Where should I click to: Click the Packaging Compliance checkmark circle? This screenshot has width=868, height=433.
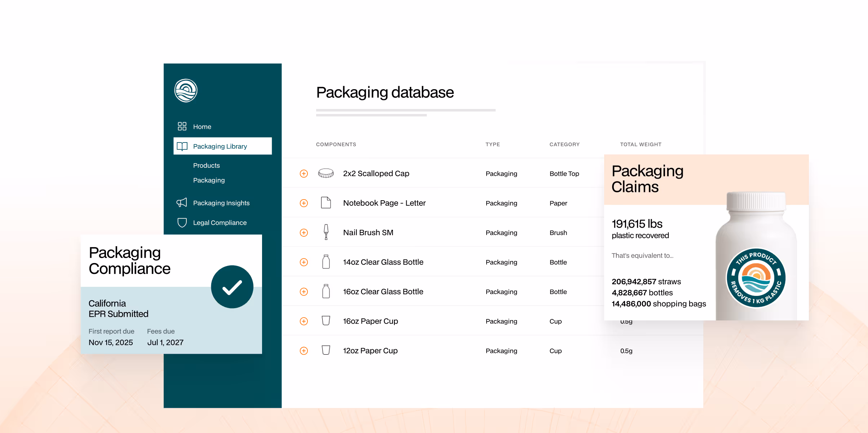tap(232, 287)
